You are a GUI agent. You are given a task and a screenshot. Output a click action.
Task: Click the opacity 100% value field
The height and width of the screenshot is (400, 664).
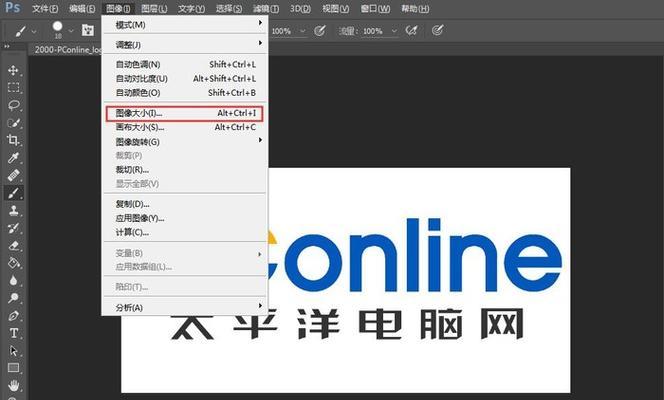pyautogui.click(x=281, y=31)
